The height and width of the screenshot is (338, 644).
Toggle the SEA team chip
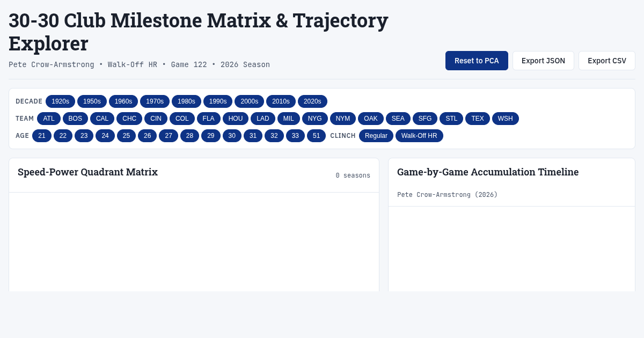point(398,119)
